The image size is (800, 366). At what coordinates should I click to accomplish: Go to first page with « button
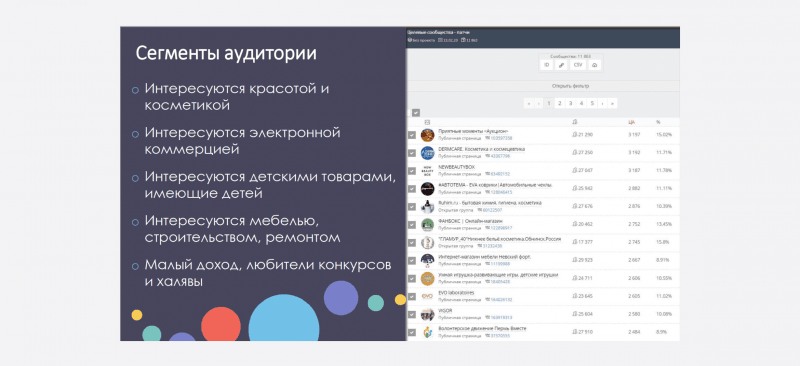click(528, 103)
